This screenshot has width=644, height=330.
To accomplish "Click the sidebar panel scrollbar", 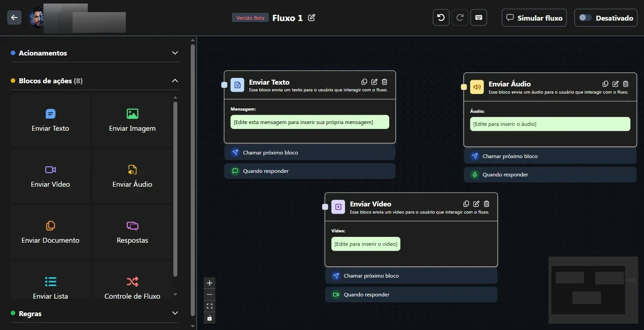I will (193, 179).
